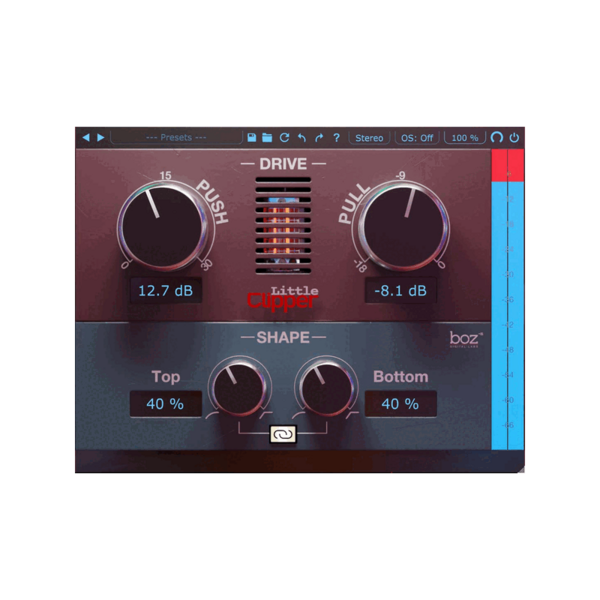Click the Bottom 40 % value field

tap(400, 404)
